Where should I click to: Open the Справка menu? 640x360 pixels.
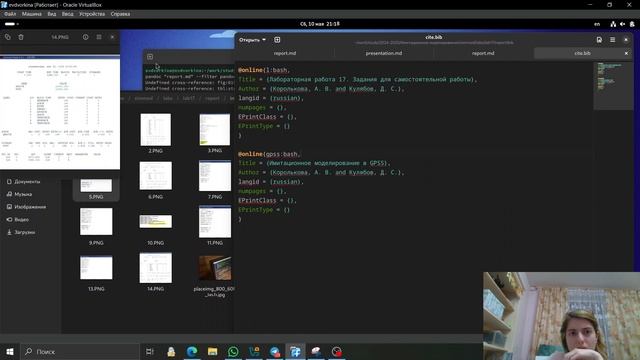120,14
